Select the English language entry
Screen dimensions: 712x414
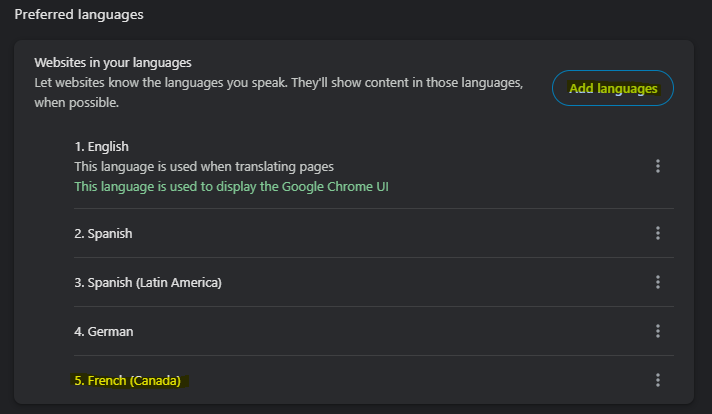click(x=101, y=147)
